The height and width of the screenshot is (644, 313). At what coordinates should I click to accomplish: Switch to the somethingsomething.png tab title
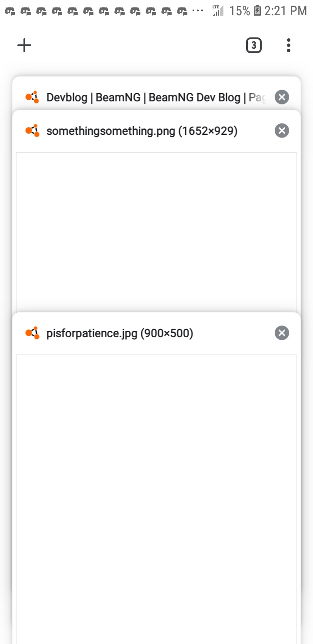142,131
